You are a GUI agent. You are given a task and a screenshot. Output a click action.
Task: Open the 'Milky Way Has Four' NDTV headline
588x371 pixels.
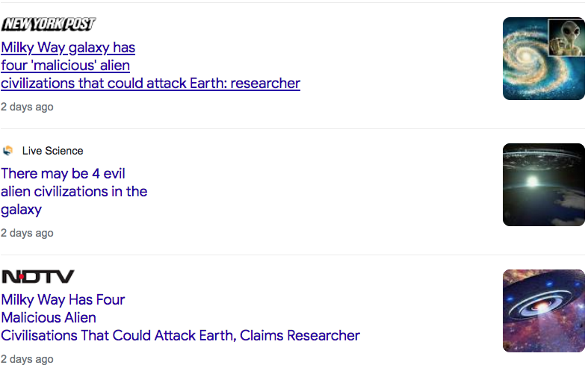(x=63, y=300)
